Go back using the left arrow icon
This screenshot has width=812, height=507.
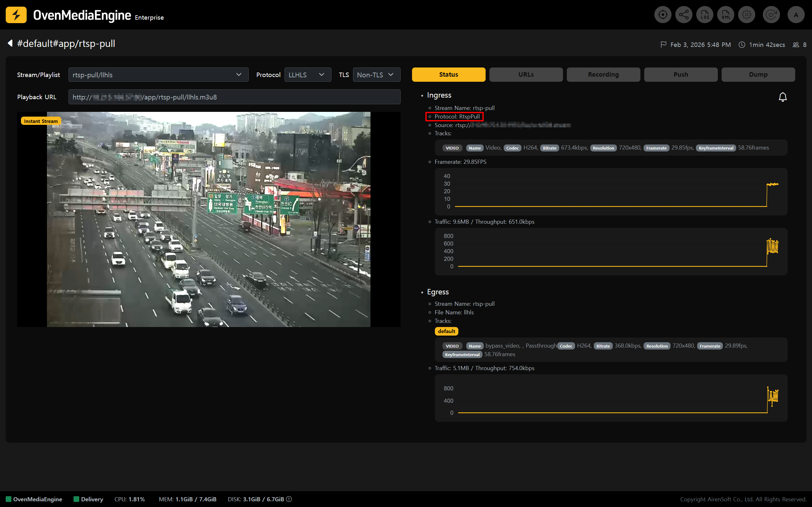[x=10, y=43]
